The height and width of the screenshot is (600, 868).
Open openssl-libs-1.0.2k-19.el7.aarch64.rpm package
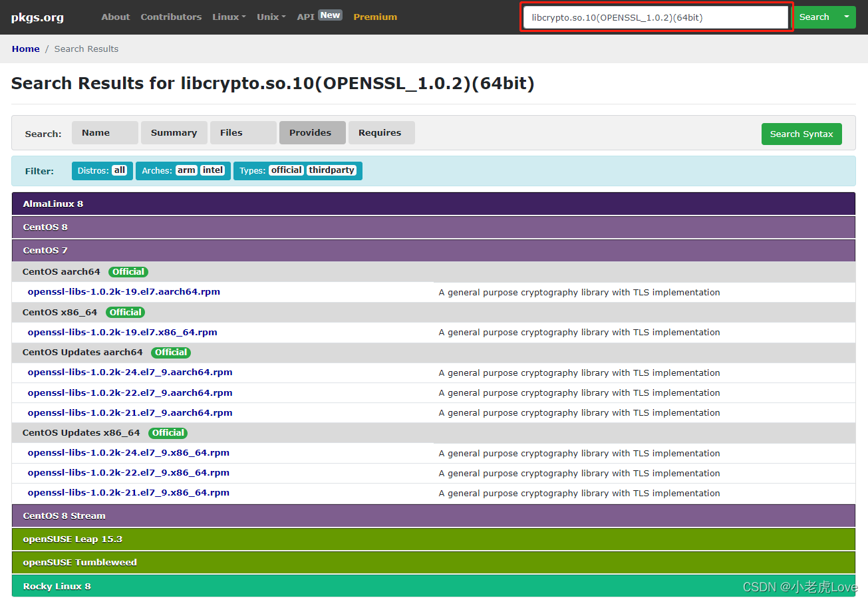tap(124, 292)
